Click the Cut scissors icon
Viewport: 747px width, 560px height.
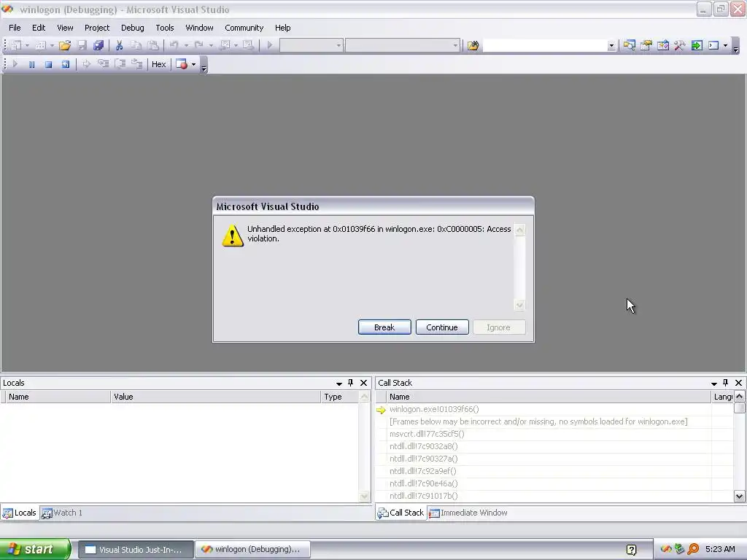(x=119, y=45)
